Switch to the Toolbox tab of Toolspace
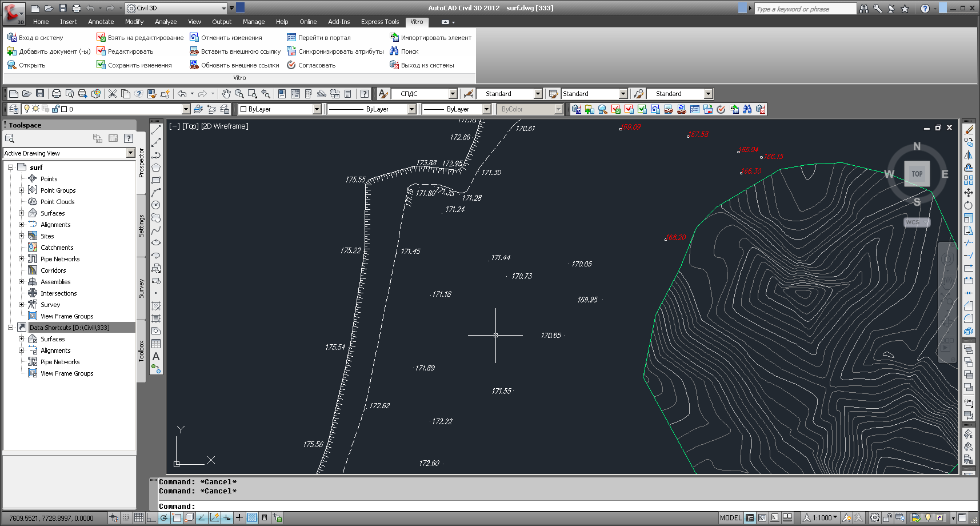This screenshot has width=980, height=526. coord(141,351)
